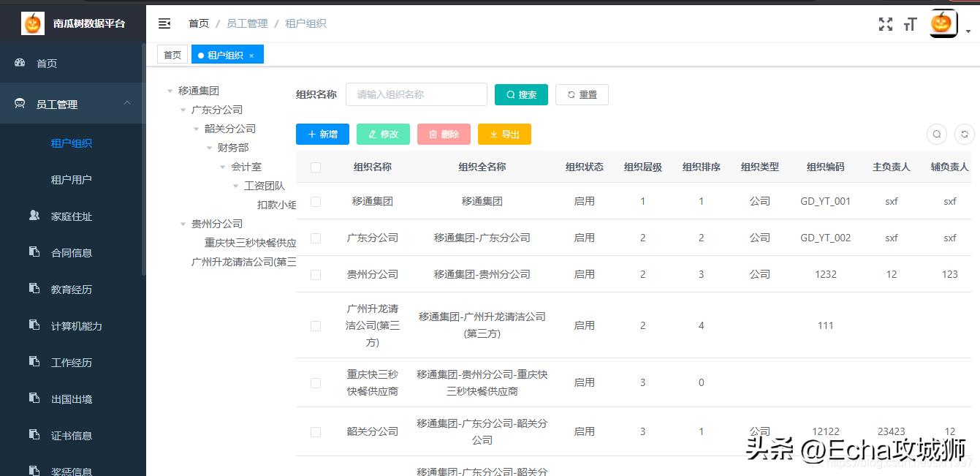Screen dimensions: 980x476
Task: Check the select-all checkbox in the table header
Action: (315, 167)
